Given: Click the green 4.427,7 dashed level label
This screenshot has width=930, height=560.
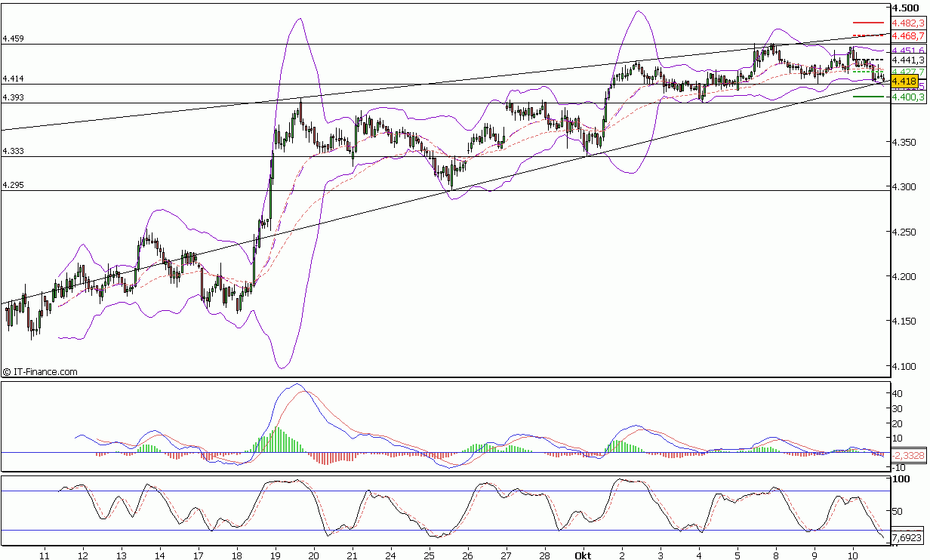Looking at the screenshot, I should coord(907,70).
